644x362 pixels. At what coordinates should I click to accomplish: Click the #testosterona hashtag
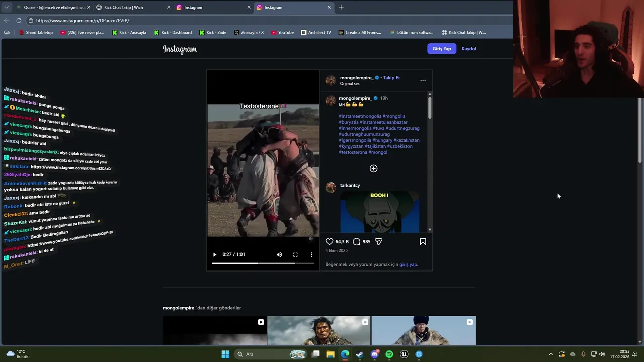click(x=353, y=152)
